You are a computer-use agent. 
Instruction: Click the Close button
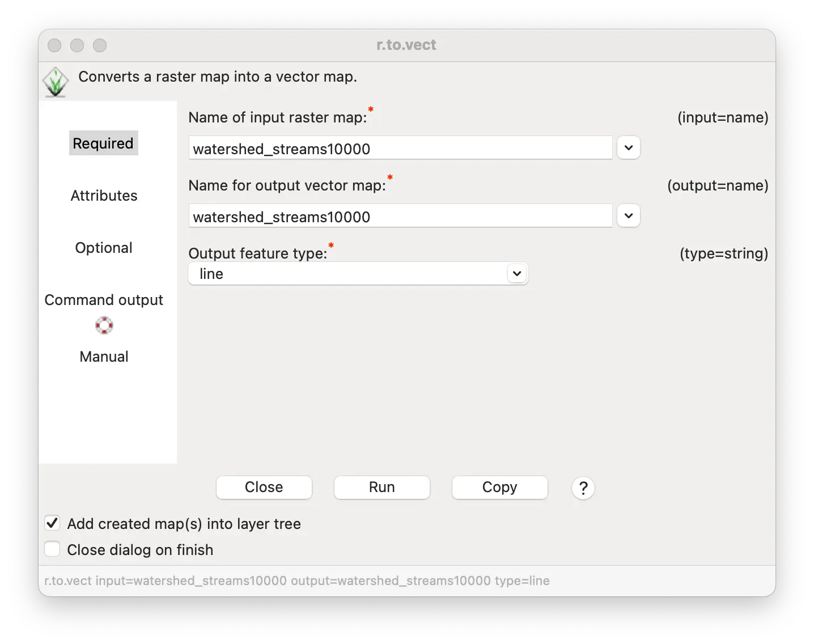(264, 488)
